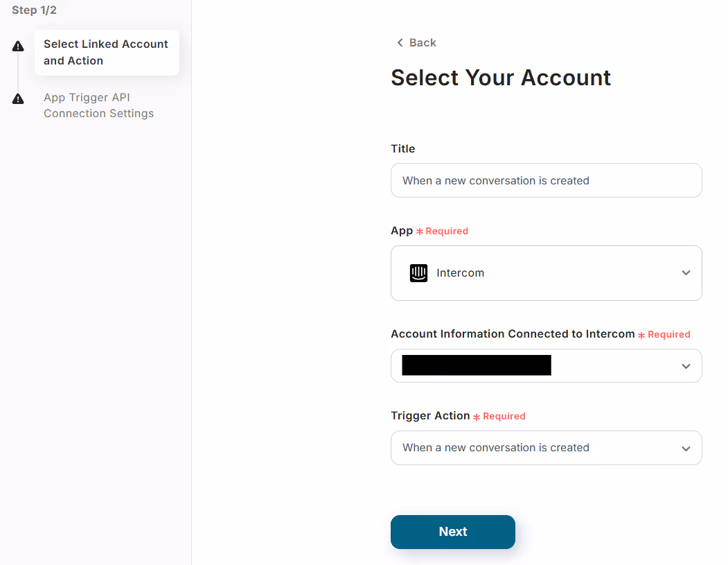Expand the App dropdown chevron

(x=686, y=272)
